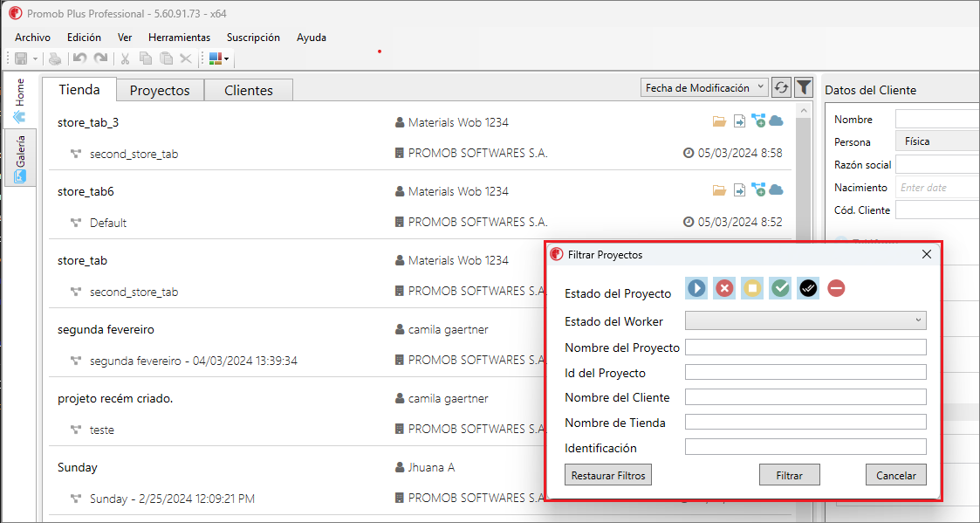The width and height of the screenshot is (980, 523).
Task: Click the Save floppy disk icon
Action: [x=21, y=58]
